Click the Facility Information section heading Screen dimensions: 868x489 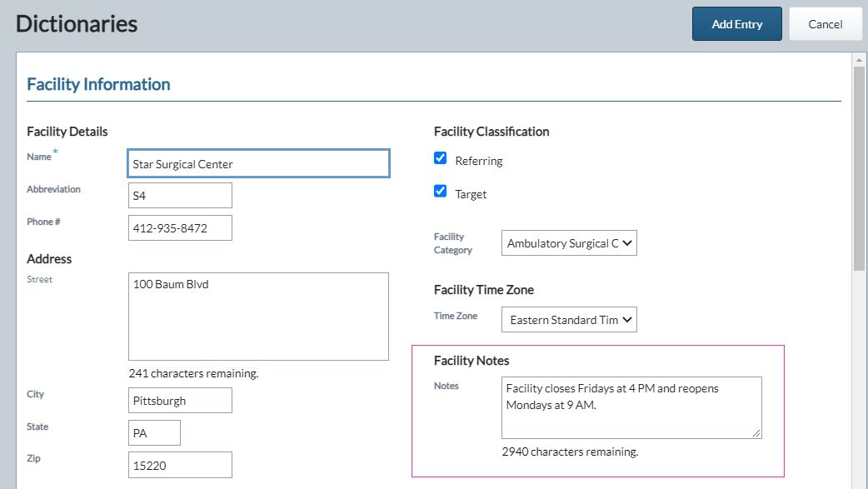(98, 84)
